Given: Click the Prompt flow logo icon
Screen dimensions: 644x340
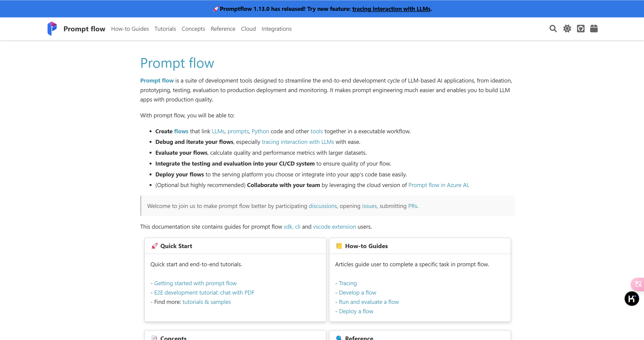Looking at the screenshot, I should click(x=52, y=29).
